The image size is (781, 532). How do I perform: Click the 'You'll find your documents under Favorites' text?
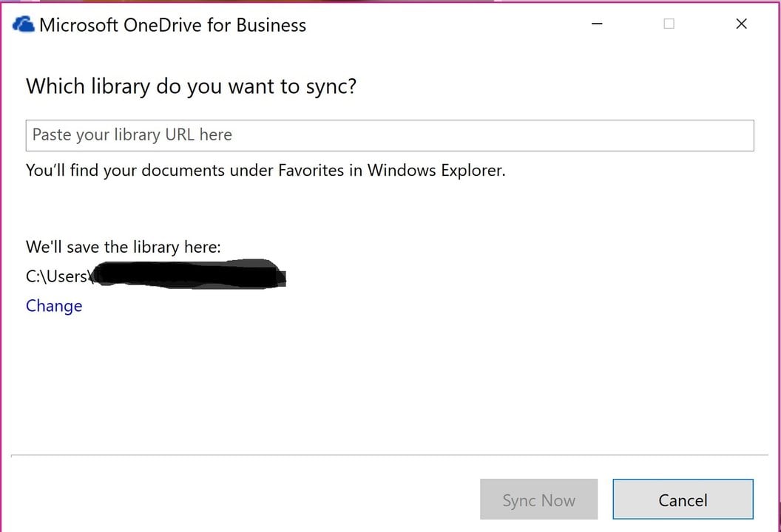point(266,171)
